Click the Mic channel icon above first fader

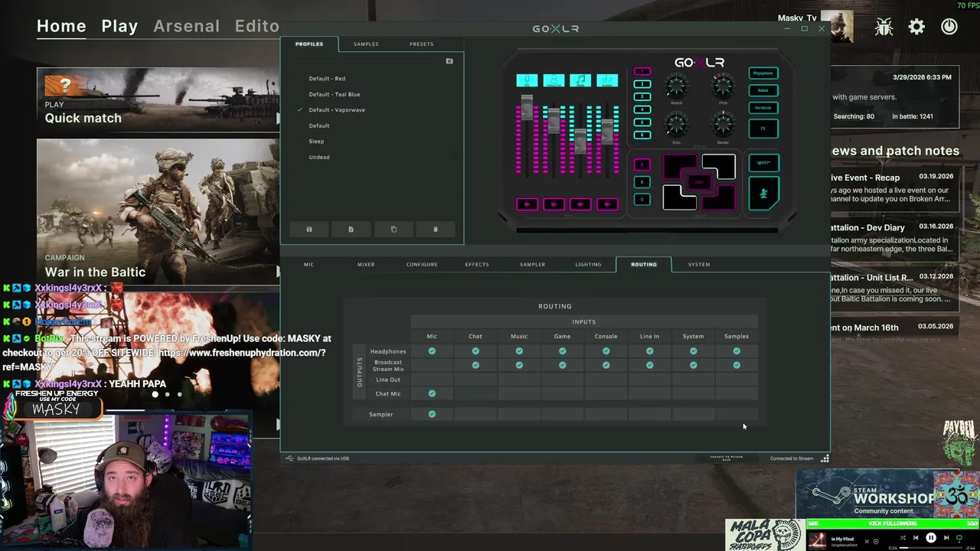coord(527,80)
